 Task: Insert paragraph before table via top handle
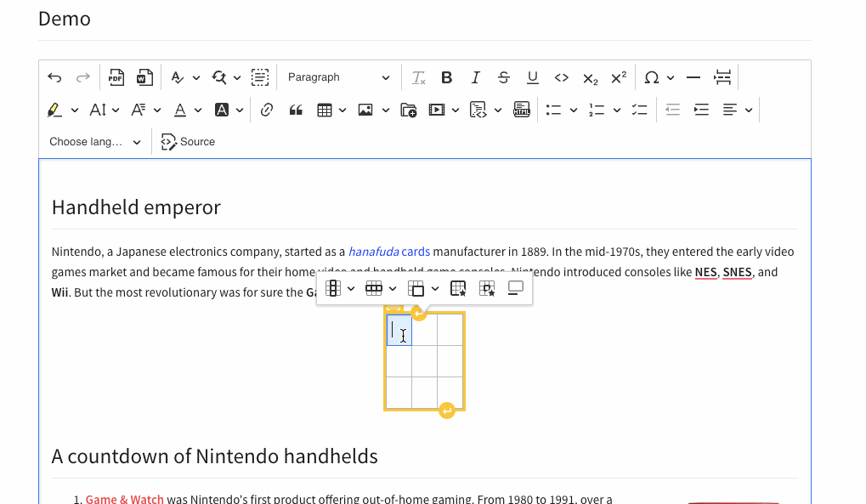[x=419, y=314]
